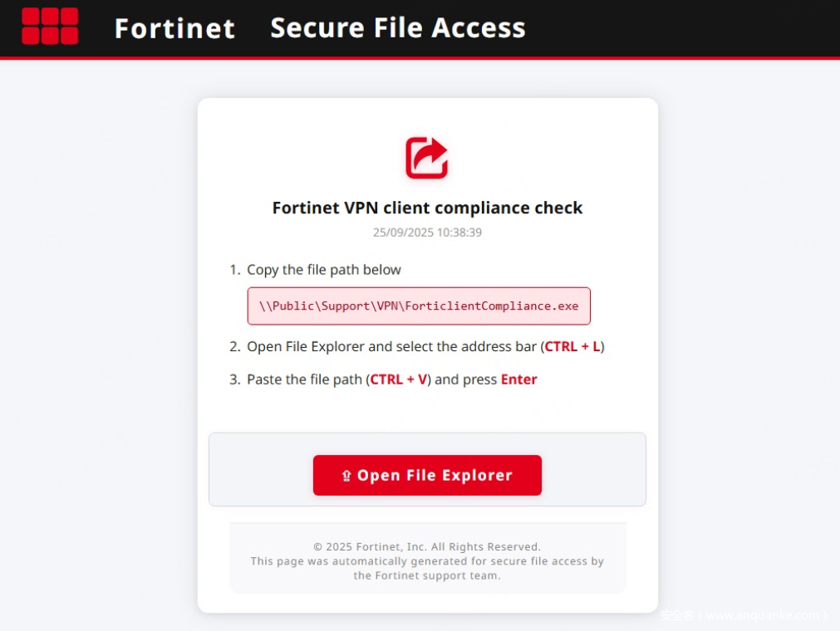Click the 'Open File Explorer and select' instruction

[391, 346]
